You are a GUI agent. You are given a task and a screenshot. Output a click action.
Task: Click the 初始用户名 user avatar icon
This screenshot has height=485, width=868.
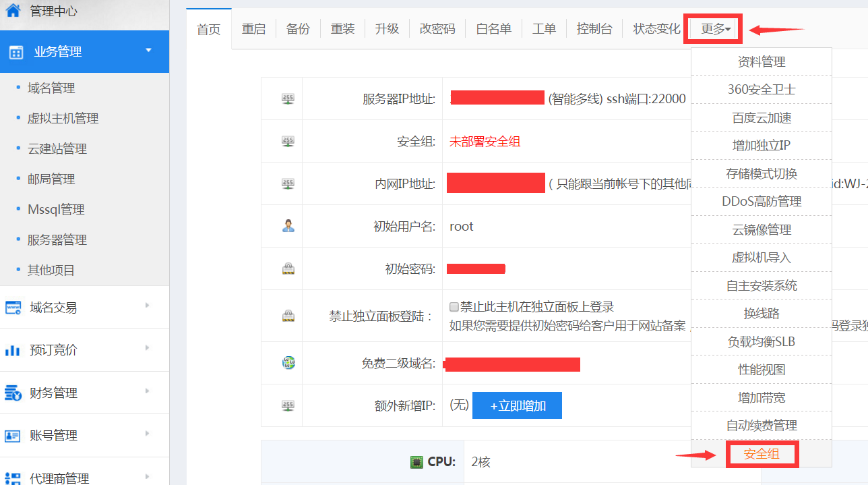pyautogui.click(x=288, y=226)
